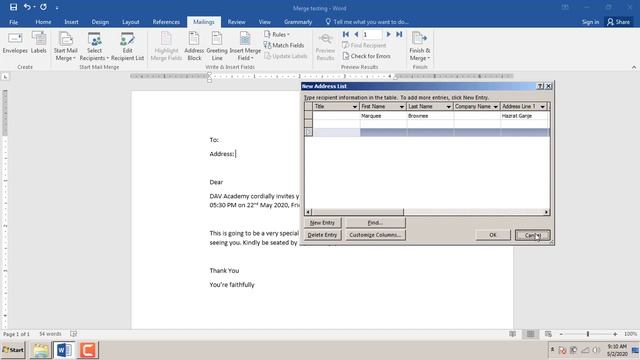Open the Edit Recipient List tool
Screen dimensions: 640x360
127,47
